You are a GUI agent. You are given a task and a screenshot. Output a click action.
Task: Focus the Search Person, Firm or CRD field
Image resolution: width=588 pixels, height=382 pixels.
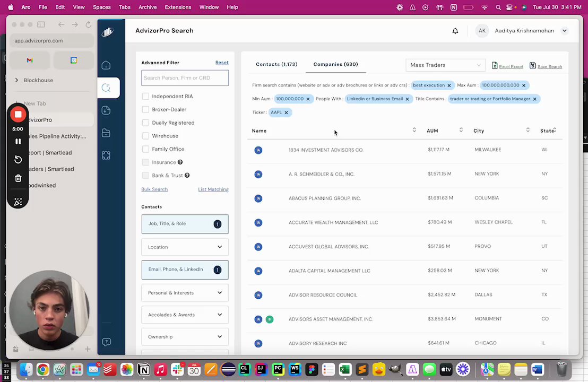coord(185,78)
